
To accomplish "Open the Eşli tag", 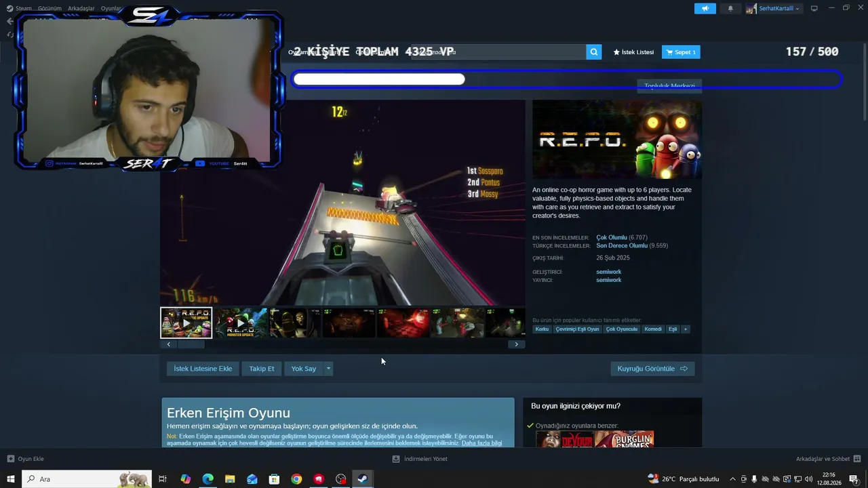I will point(673,329).
